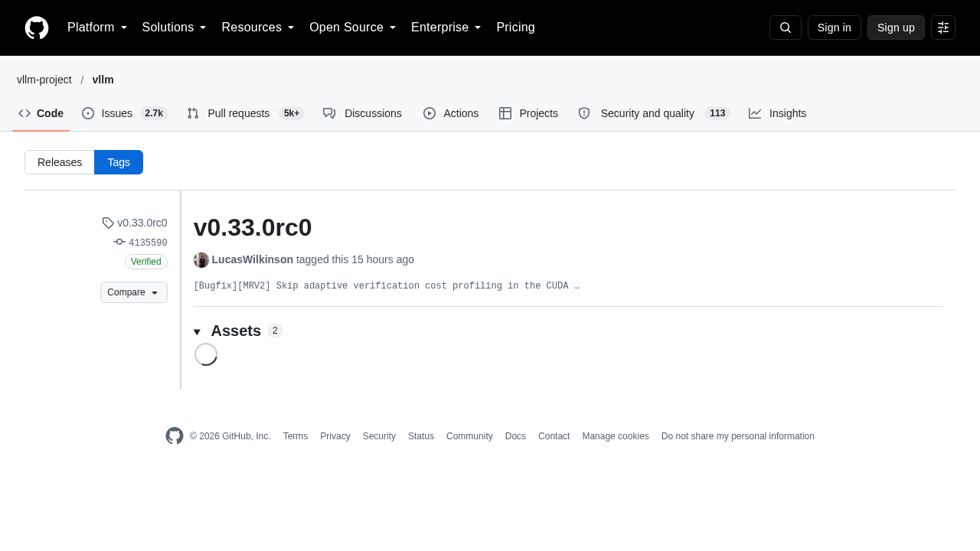The height and width of the screenshot is (551, 980).
Task: Go to the Pricing page
Action: coord(515,28)
